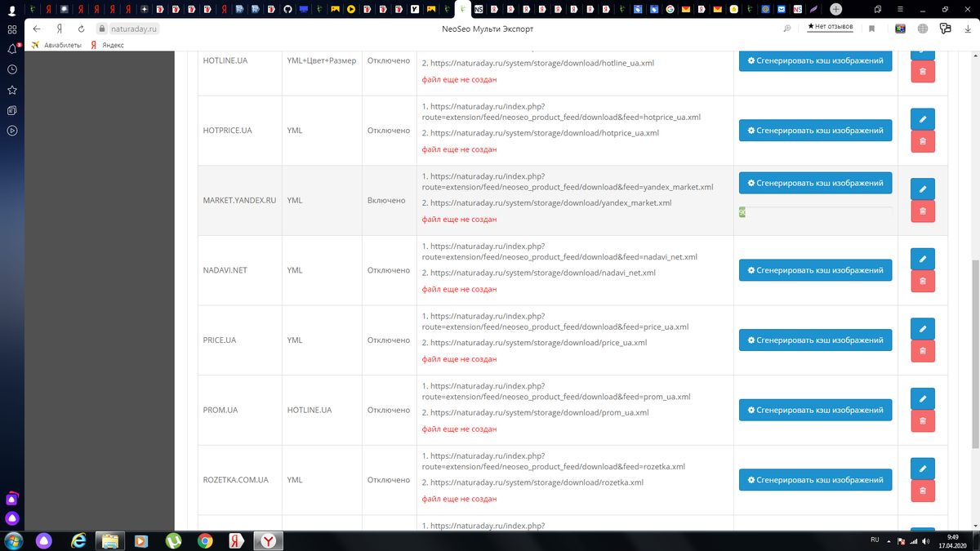Click the MARKET.YANDEX.RU feed name
The height and width of the screenshot is (551, 980).
pyautogui.click(x=240, y=200)
